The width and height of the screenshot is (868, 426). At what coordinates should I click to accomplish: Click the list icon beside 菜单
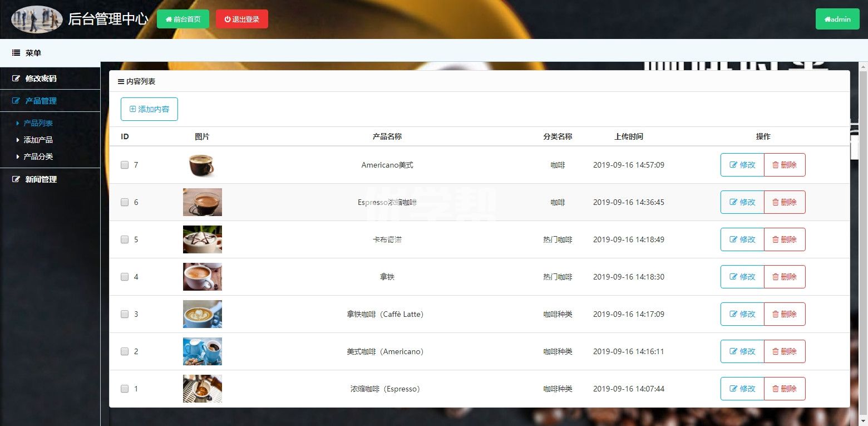pyautogui.click(x=16, y=53)
